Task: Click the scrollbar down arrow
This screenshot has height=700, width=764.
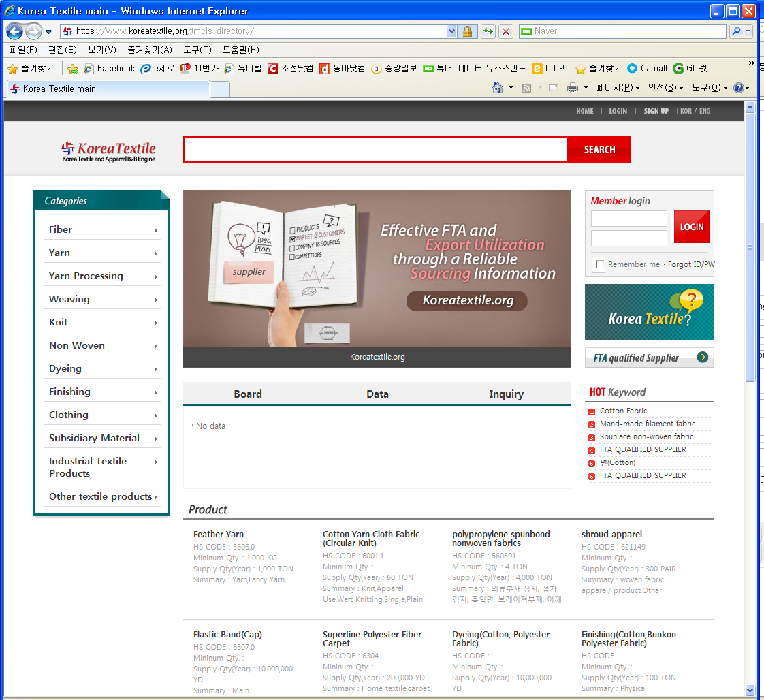Action: pyautogui.click(x=750, y=690)
